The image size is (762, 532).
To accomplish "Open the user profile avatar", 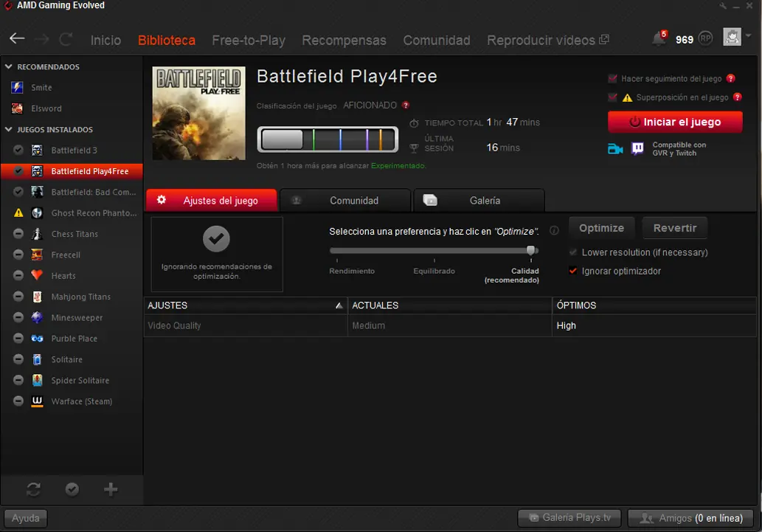I will pyautogui.click(x=732, y=36).
